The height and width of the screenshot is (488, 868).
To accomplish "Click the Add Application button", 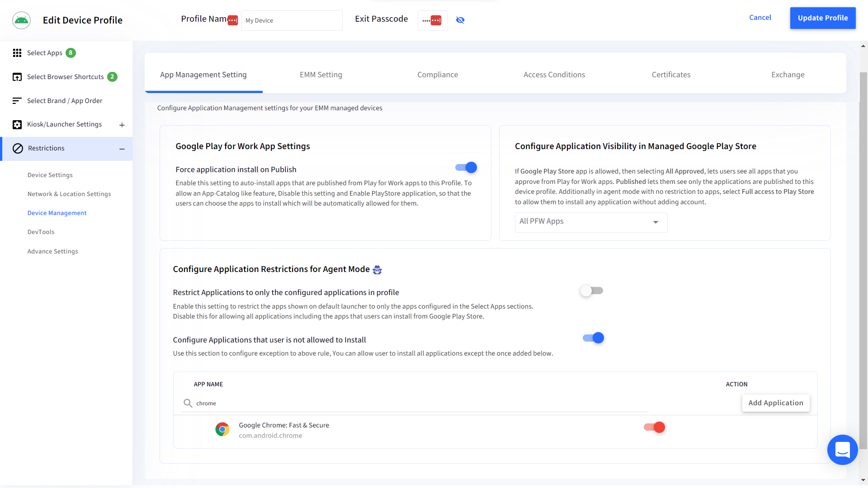I will coord(776,403).
